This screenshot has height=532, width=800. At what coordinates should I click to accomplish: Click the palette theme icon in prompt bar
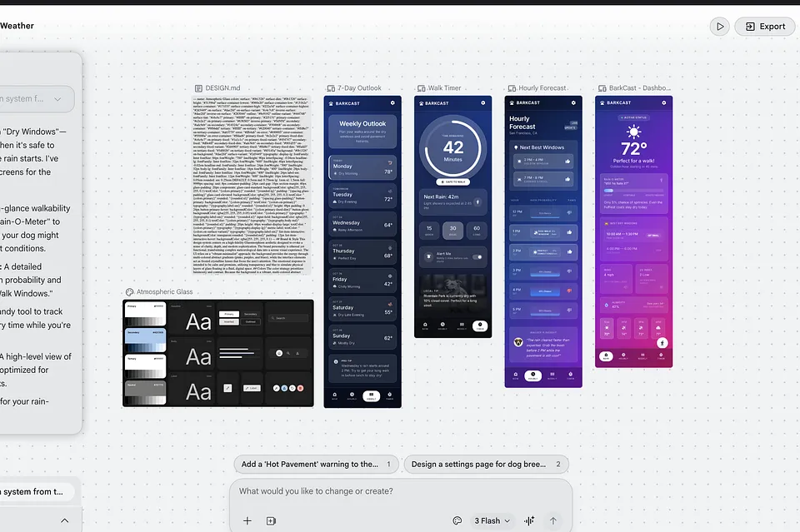457,521
